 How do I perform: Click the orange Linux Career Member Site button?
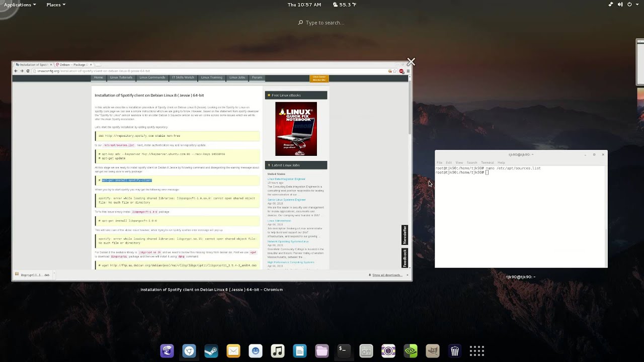[319, 78]
